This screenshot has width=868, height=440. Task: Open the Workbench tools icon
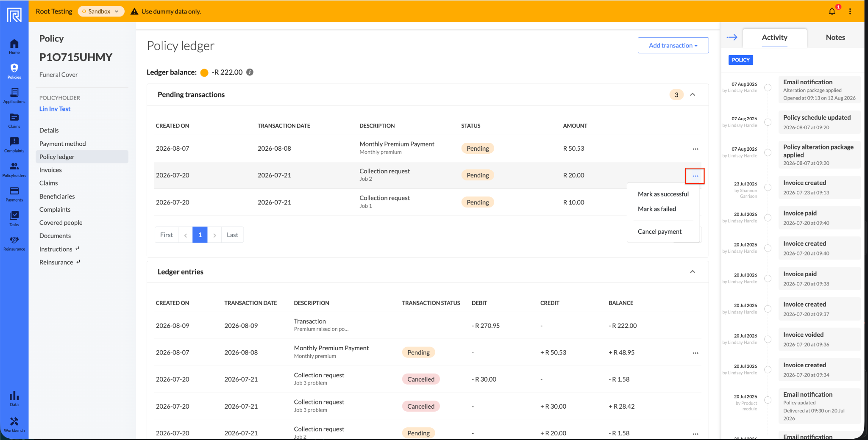14,424
